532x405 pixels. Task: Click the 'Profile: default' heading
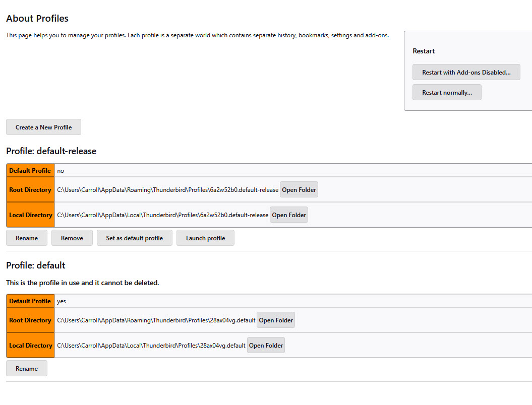click(36, 265)
